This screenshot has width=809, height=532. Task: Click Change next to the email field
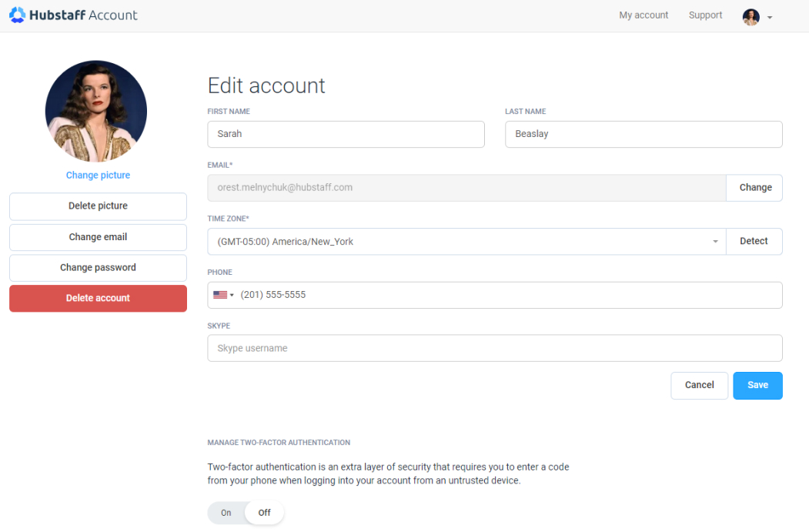[x=754, y=188]
